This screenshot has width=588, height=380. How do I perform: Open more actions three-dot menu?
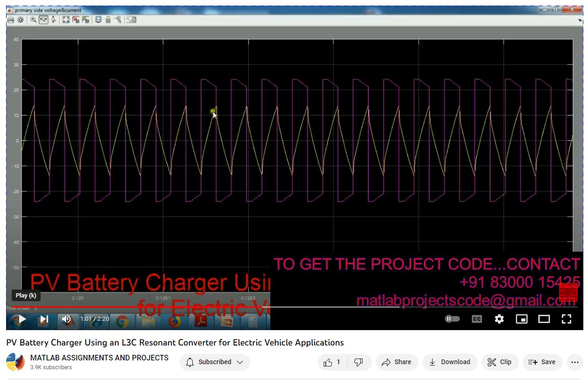574,362
